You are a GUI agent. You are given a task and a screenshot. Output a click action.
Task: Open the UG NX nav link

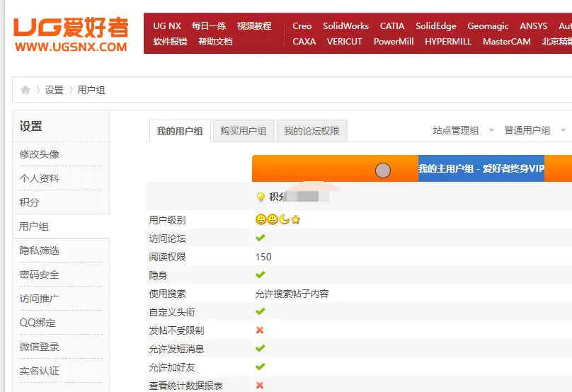point(167,26)
